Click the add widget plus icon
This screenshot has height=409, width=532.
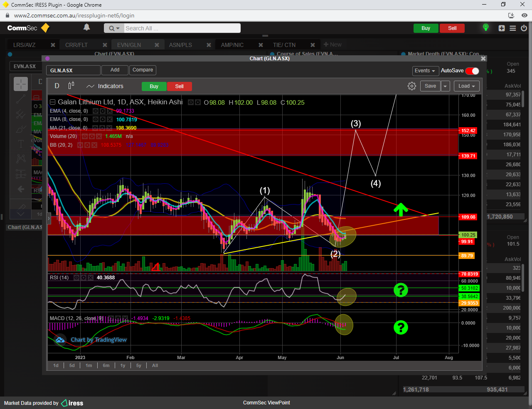click(x=502, y=28)
